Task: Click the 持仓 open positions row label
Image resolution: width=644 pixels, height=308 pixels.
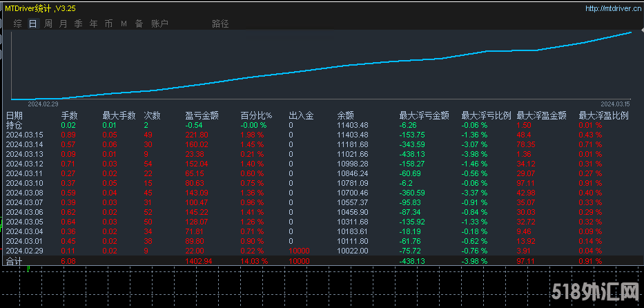Action: pos(14,125)
